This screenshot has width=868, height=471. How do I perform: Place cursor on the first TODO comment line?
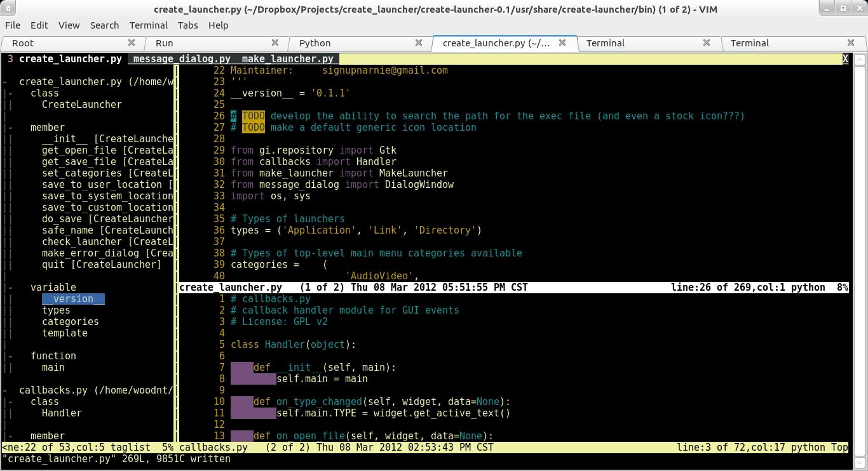(x=487, y=116)
